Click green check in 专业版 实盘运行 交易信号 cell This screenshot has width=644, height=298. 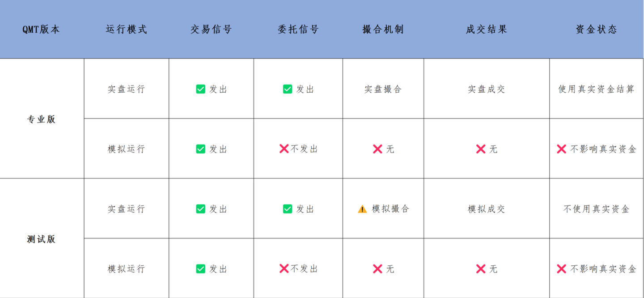pyautogui.click(x=201, y=89)
